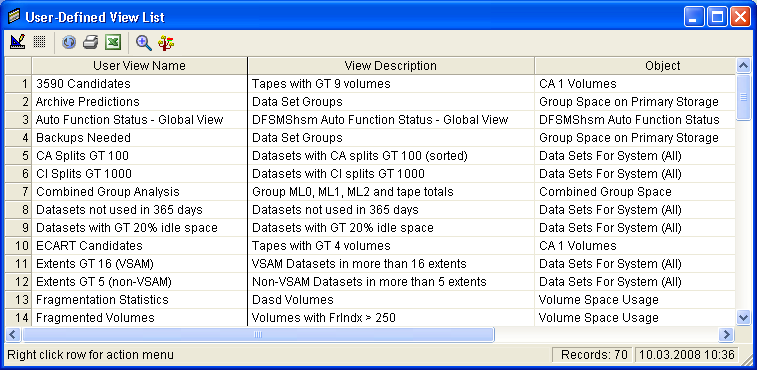Sort by View Description column header
Image resolution: width=757 pixels, height=370 pixels.
point(391,66)
